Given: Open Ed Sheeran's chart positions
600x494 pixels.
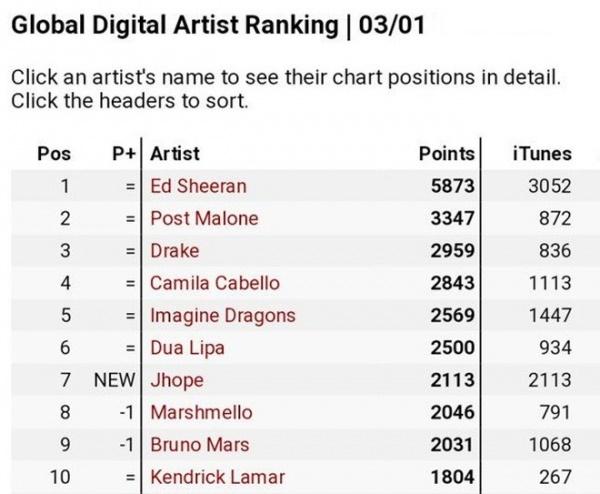Looking at the screenshot, I should 198,186.
